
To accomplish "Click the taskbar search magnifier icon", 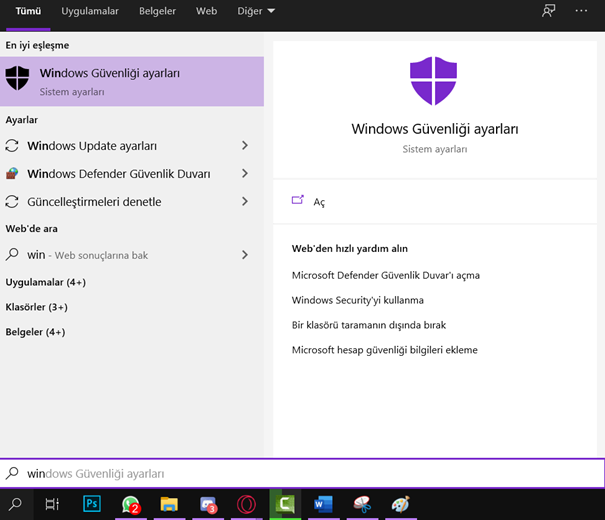I will [x=15, y=504].
